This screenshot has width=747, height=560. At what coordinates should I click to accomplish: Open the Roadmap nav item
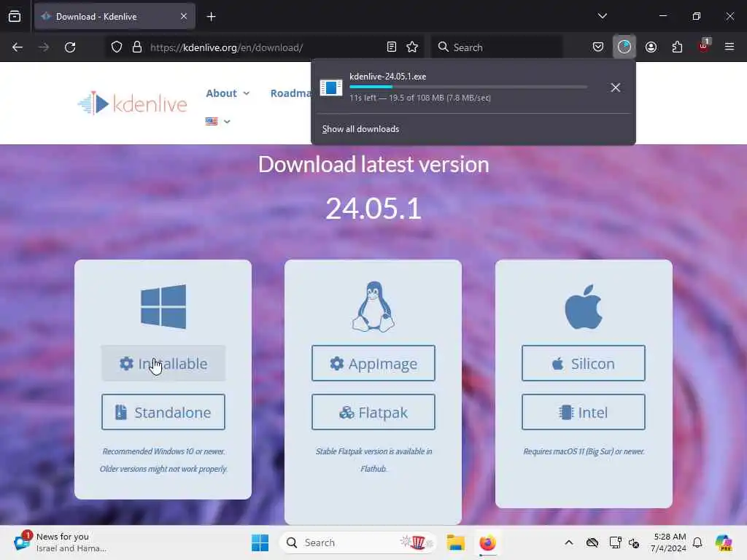[x=290, y=93]
